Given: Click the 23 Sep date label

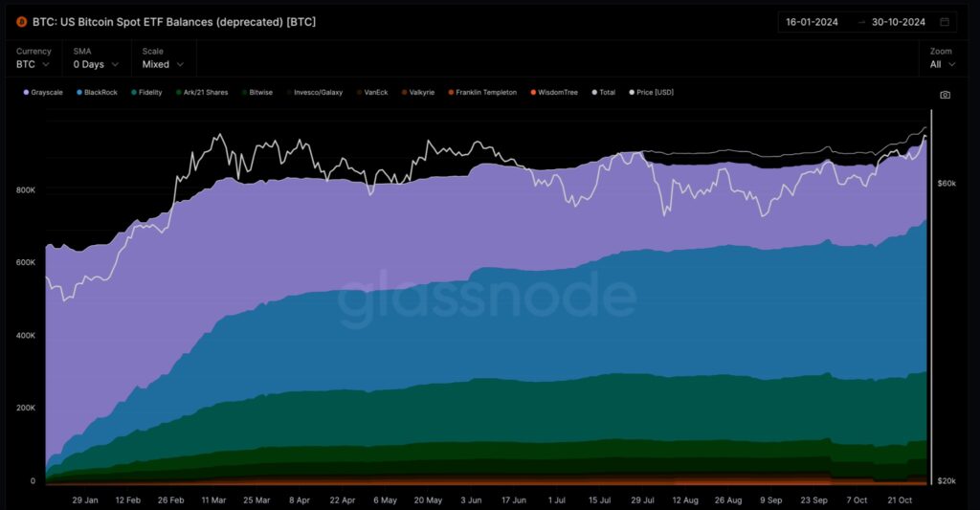Looking at the screenshot, I should tap(813, 500).
